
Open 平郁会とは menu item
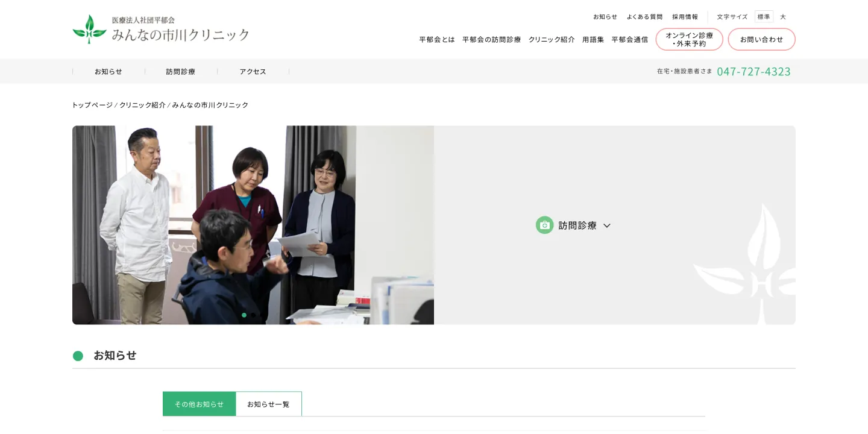tap(437, 40)
